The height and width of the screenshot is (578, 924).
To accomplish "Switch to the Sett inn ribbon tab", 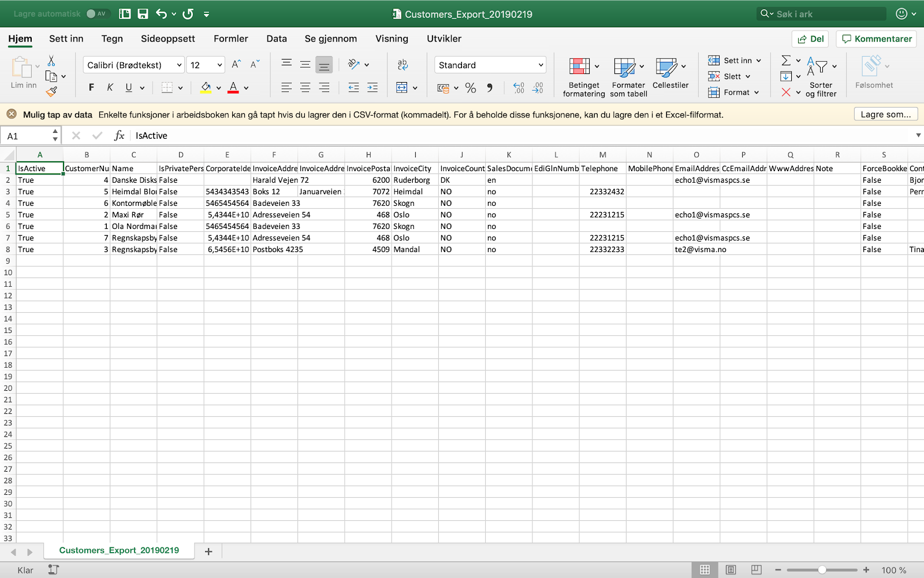I will tap(66, 39).
